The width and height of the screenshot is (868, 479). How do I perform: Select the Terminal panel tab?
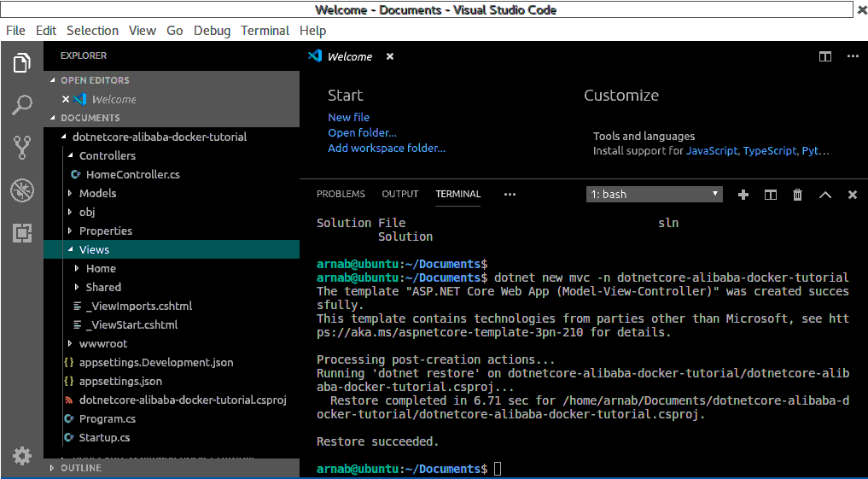click(x=458, y=195)
